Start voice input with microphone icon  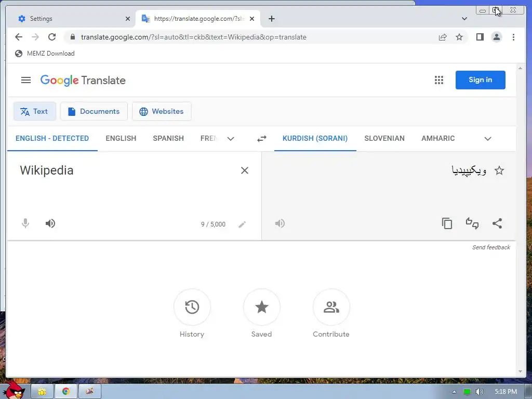[25, 223]
